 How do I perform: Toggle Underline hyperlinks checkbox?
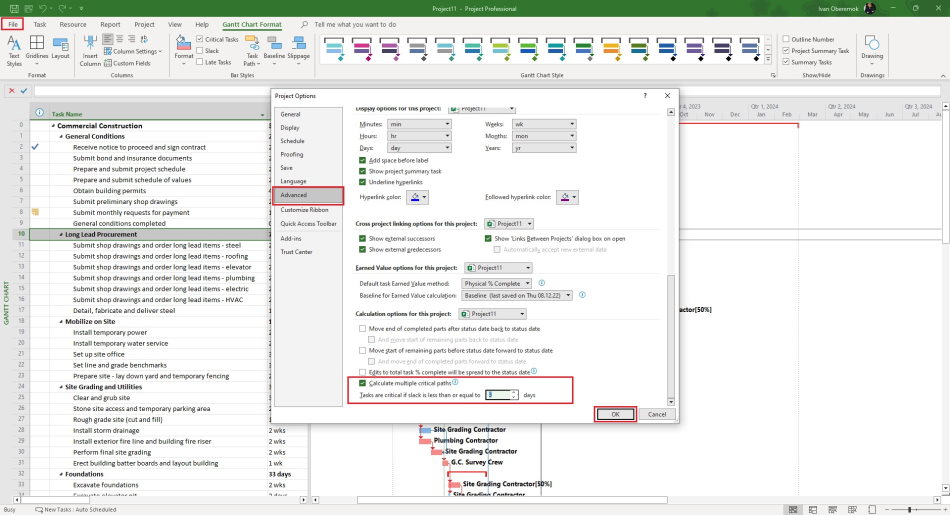pyautogui.click(x=362, y=182)
